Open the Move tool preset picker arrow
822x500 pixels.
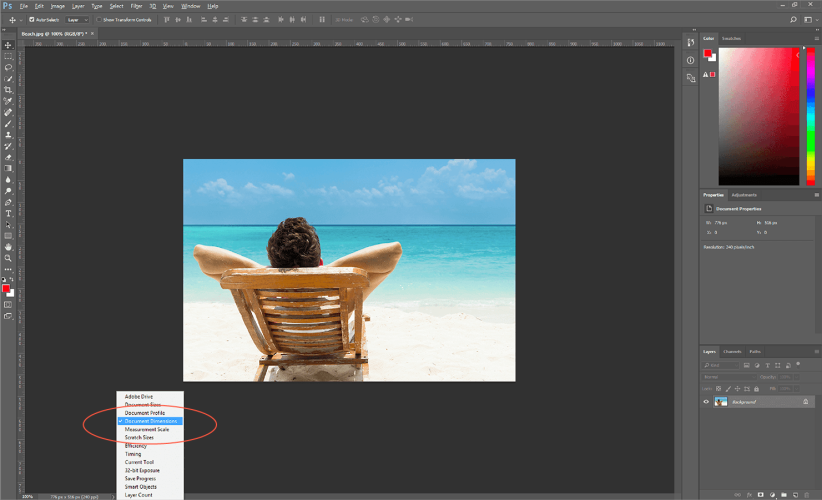click(x=21, y=20)
